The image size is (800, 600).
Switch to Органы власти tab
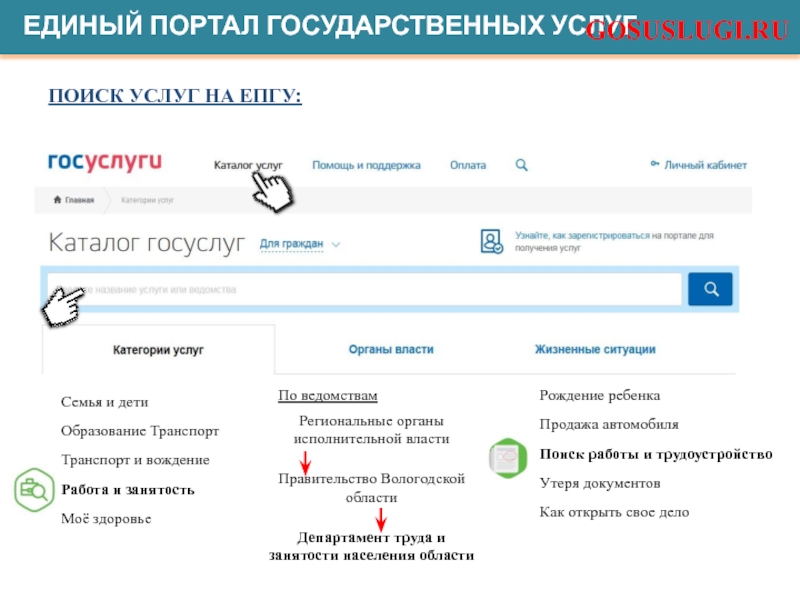pyautogui.click(x=391, y=349)
